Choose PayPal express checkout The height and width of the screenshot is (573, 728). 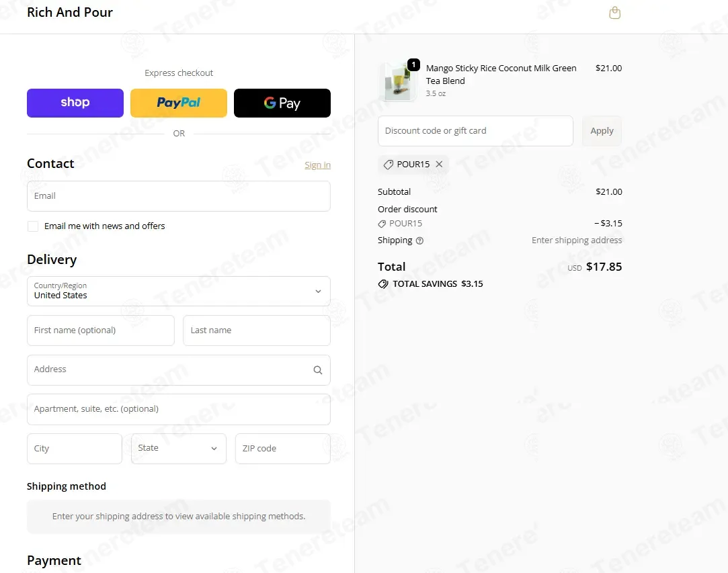click(x=179, y=103)
